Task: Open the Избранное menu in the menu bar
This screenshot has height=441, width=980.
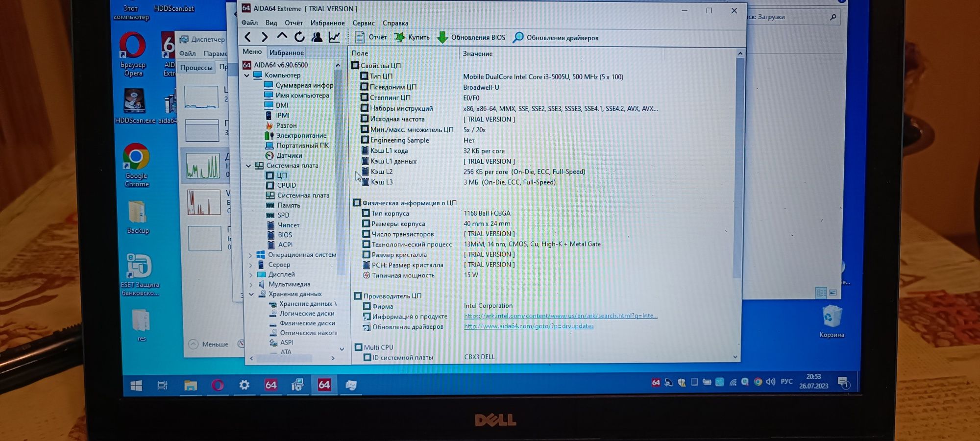Action: (327, 23)
